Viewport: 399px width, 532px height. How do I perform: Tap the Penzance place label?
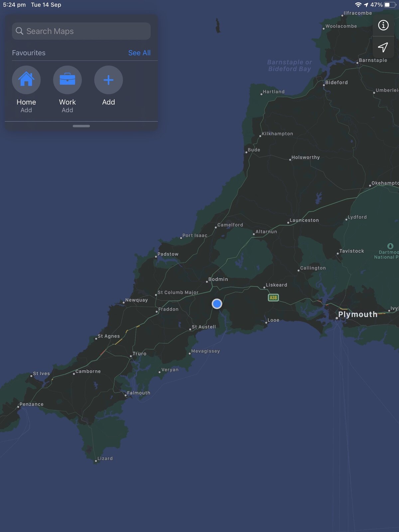pyautogui.click(x=31, y=404)
